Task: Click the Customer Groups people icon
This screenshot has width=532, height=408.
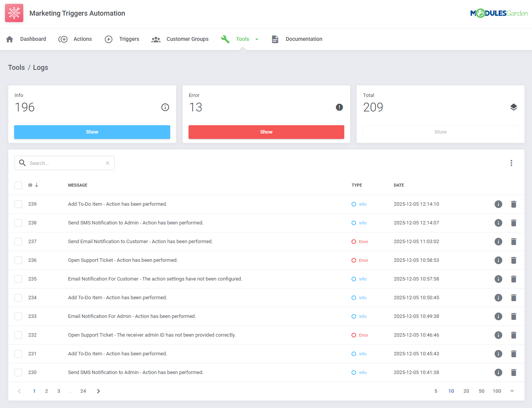Action: pos(156,39)
